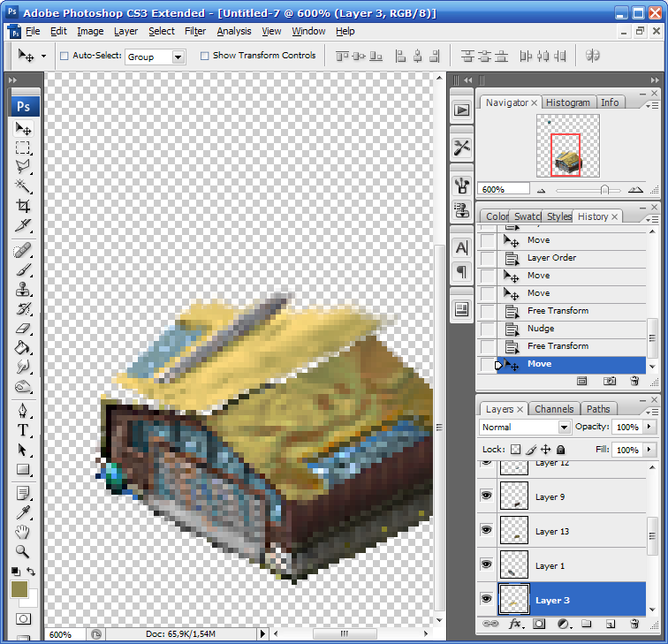
Task: Select the Brush tool
Action: (23, 269)
